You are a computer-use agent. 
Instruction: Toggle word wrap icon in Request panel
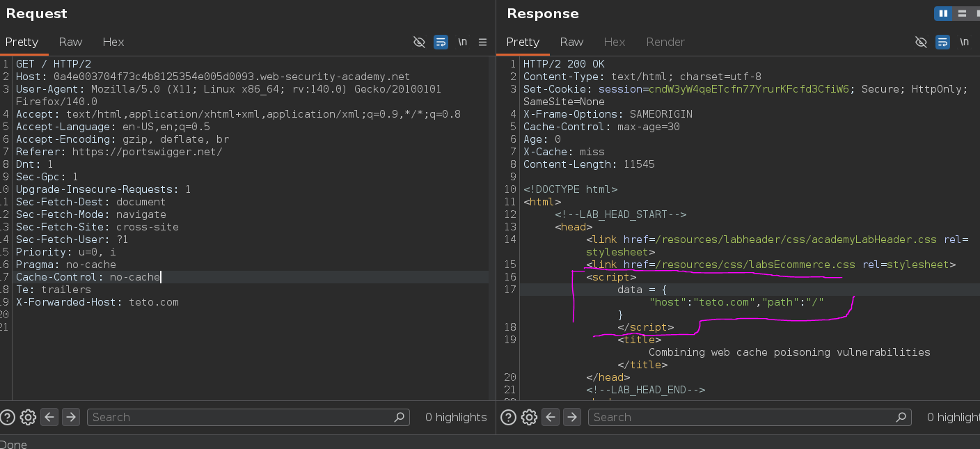click(x=441, y=42)
